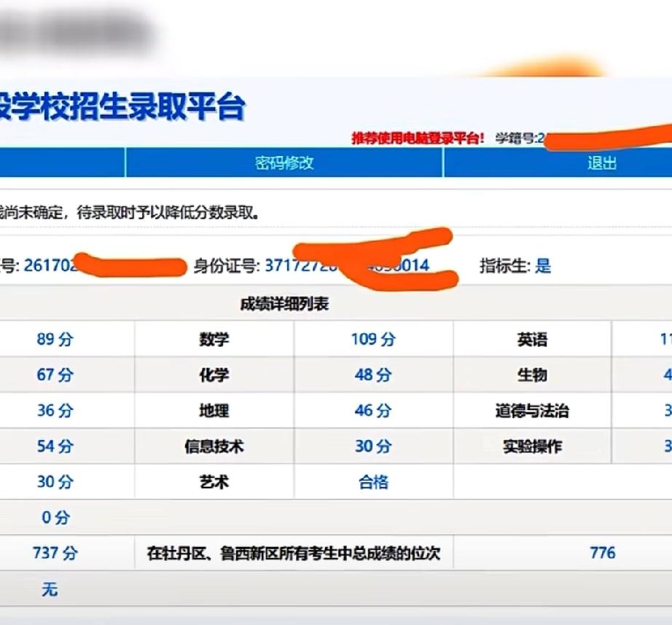Select the 737 分 total score
672x625 pixels.
tap(55, 553)
